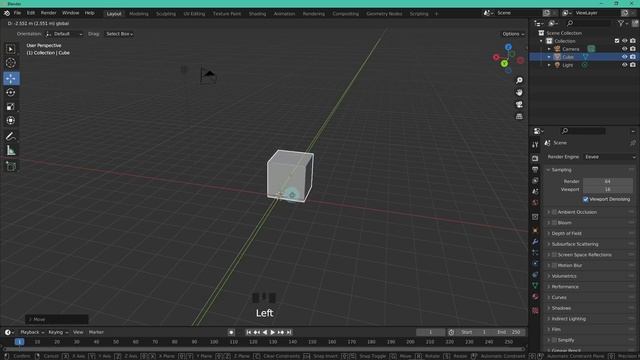Open the World properties tab

pyautogui.click(x=535, y=202)
